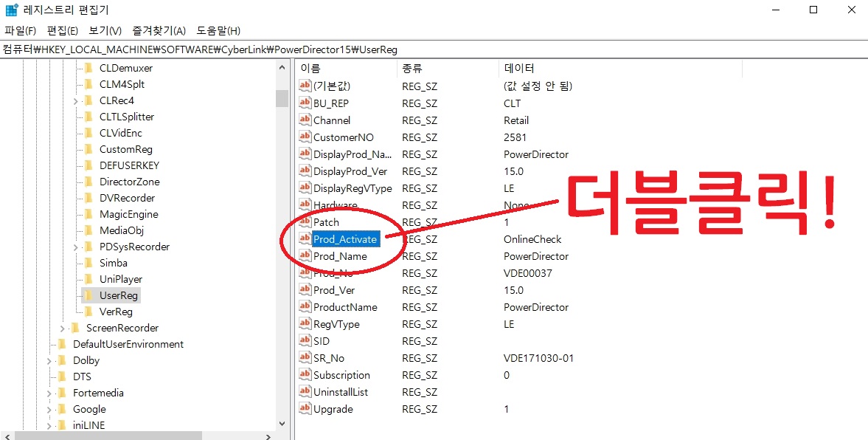The height and width of the screenshot is (440, 868).
Task: Expand the ScreenRecorder tree node
Action: pyautogui.click(x=62, y=328)
